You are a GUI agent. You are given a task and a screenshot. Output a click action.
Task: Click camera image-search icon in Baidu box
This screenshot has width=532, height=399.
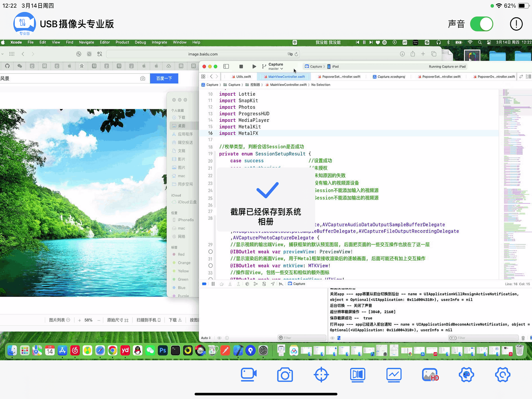143,79
